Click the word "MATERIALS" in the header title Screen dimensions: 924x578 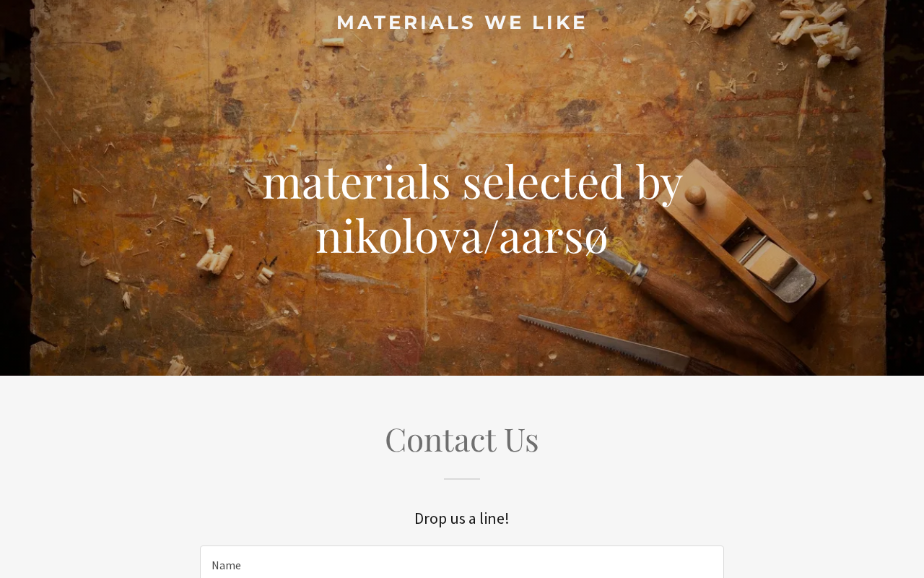point(406,22)
